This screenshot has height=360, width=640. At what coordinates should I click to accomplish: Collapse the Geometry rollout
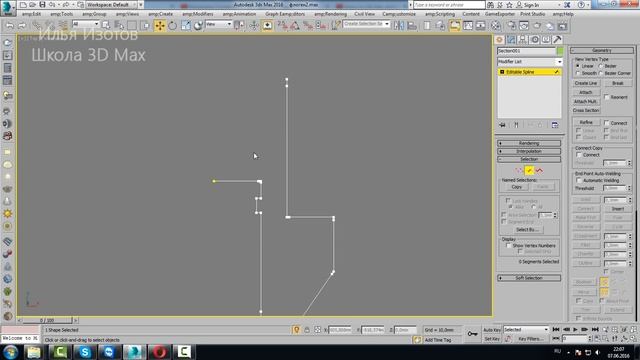(x=602, y=50)
